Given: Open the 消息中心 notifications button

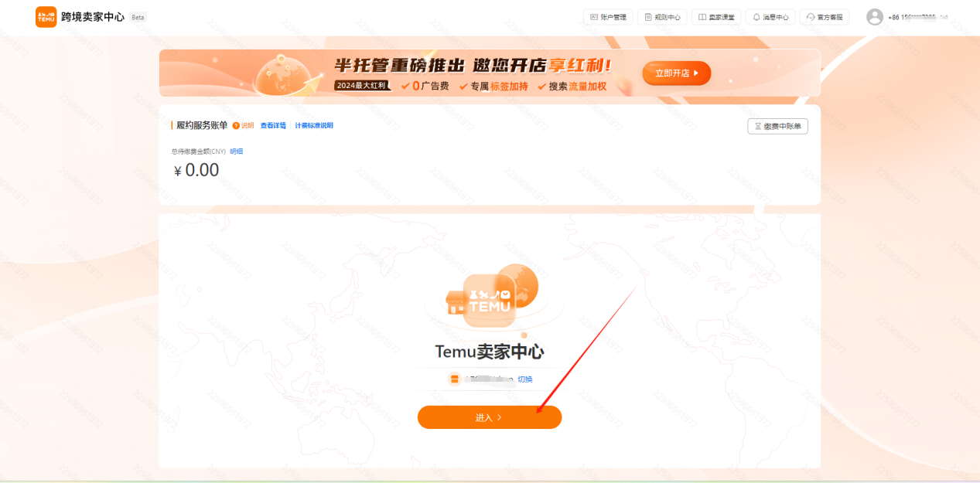Looking at the screenshot, I should [770, 17].
